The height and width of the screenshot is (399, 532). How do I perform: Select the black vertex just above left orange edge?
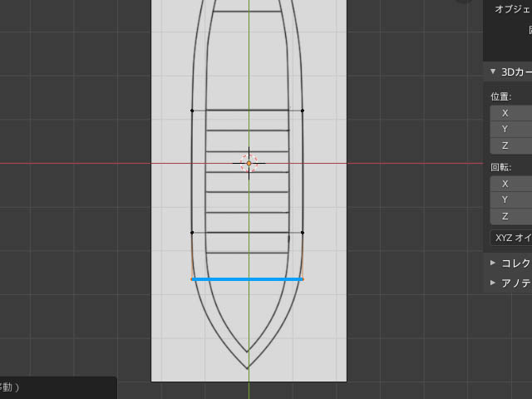point(192,233)
